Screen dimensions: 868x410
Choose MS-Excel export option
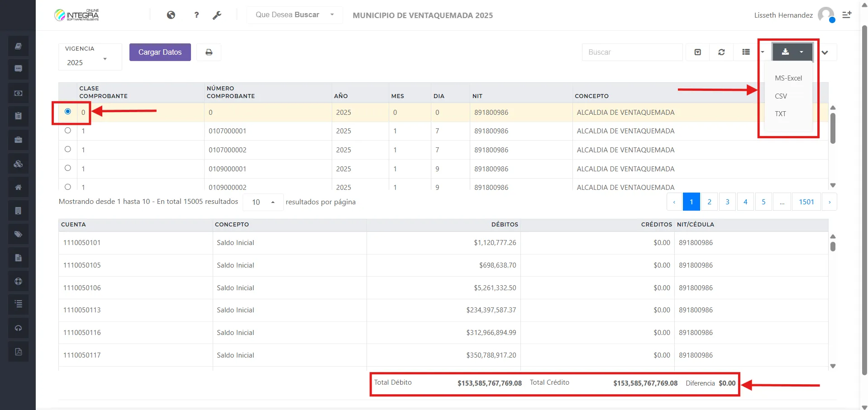788,78
